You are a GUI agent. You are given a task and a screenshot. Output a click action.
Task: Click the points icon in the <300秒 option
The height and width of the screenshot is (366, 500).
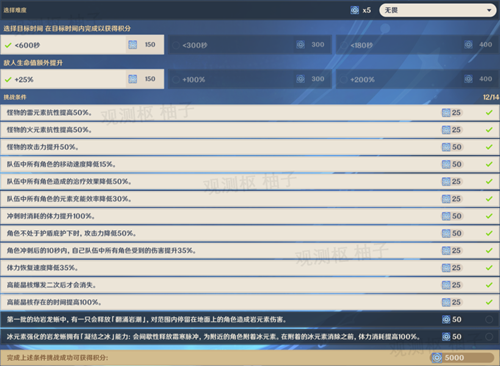[300, 45]
